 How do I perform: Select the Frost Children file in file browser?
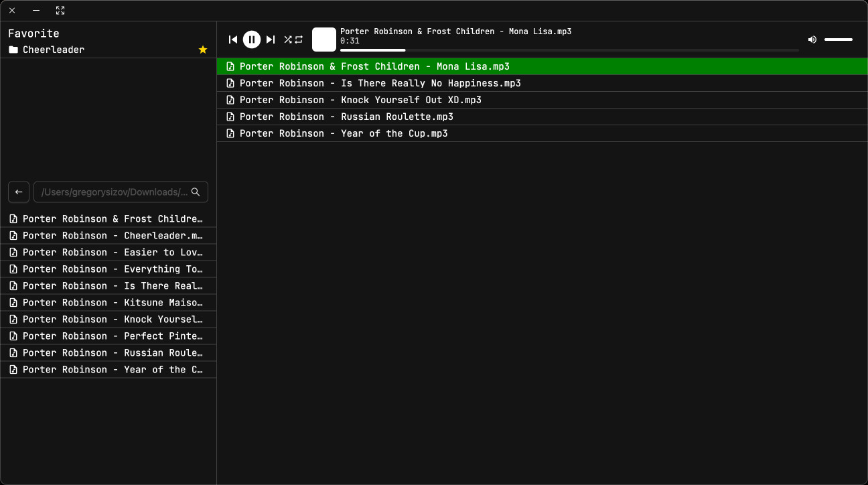(x=108, y=219)
